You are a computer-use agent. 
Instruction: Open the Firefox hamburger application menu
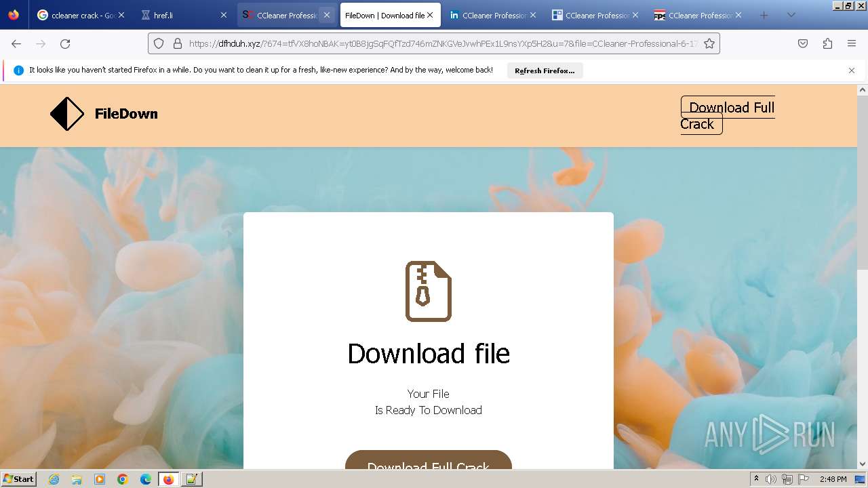(x=852, y=43)
